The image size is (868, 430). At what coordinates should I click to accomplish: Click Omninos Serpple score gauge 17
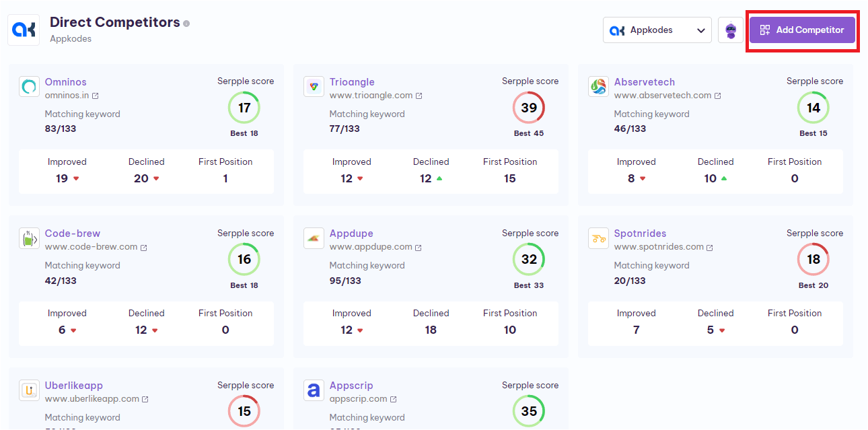click(244, 108)
